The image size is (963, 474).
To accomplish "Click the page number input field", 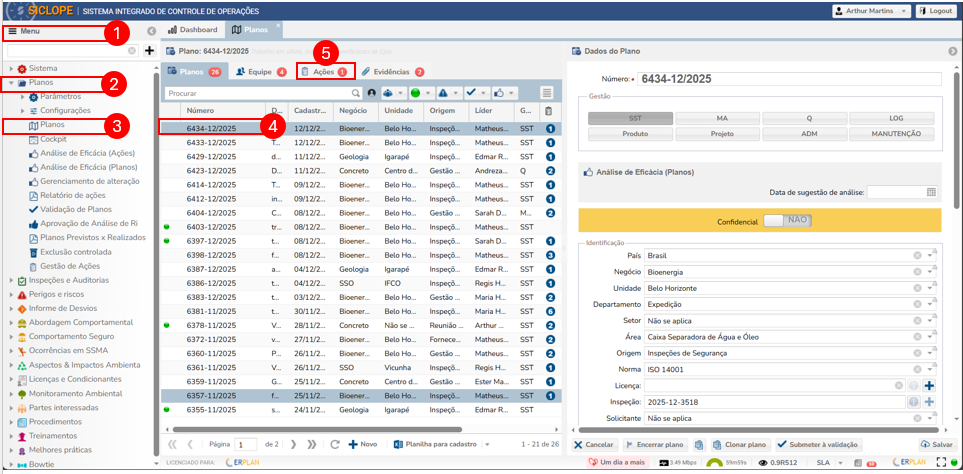I will pyautogui.click(x=245, y=444).
